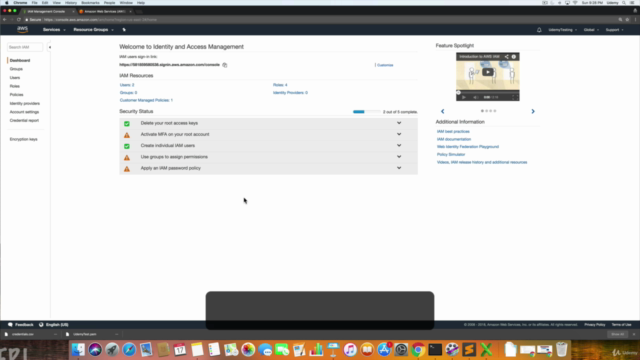Copy the IAM sign-in link
Viewport: 640px width, 360px height.
click(225, 65)
